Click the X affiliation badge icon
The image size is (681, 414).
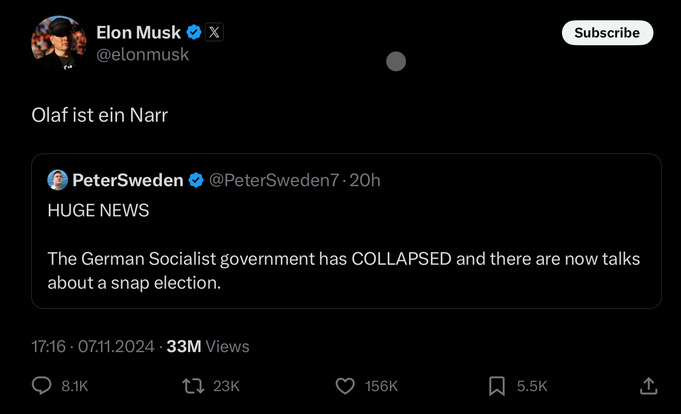[215, 33]
